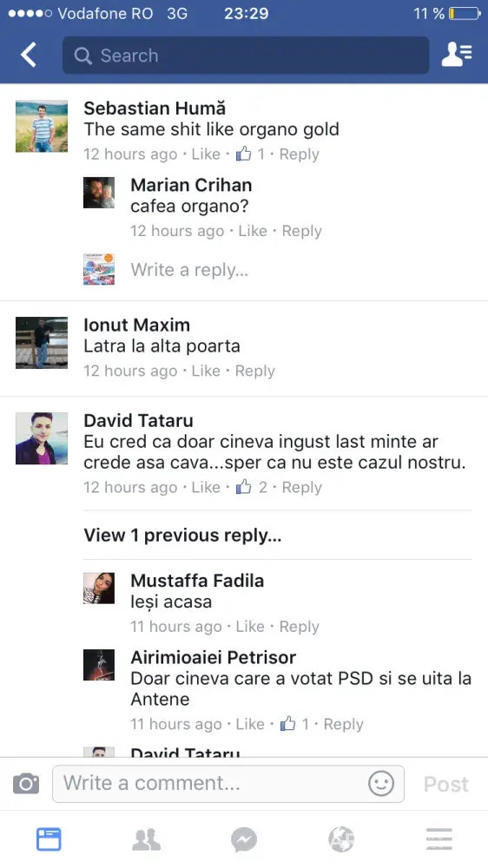
Task: Switch to News Feed tab icon
Action: click(x=49, y=839)
